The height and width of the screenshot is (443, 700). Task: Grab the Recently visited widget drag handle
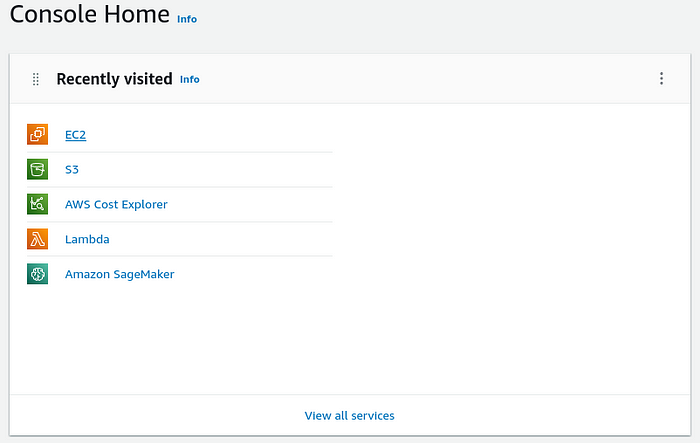(36, 79)
